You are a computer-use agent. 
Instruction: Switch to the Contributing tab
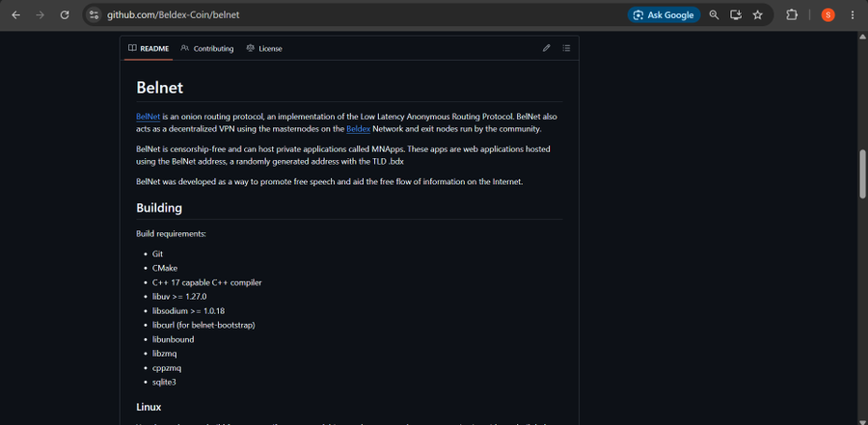coord(207,49)
